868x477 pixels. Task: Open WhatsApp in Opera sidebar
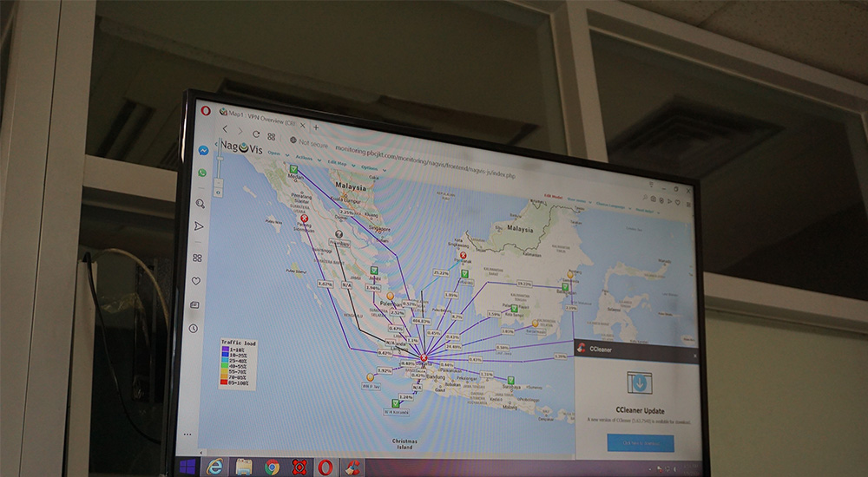coord(202,173)
